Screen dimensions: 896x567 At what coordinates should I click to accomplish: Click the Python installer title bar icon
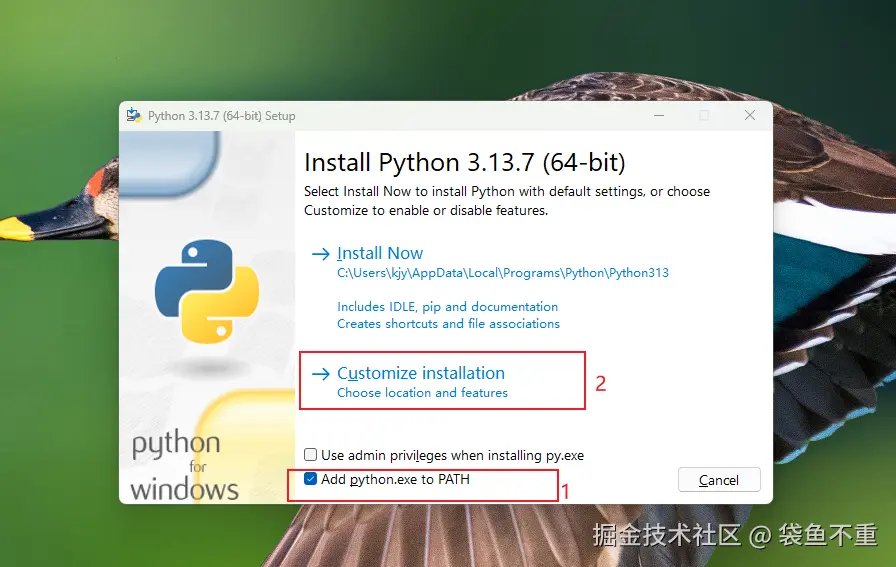(x=134, y=115)
